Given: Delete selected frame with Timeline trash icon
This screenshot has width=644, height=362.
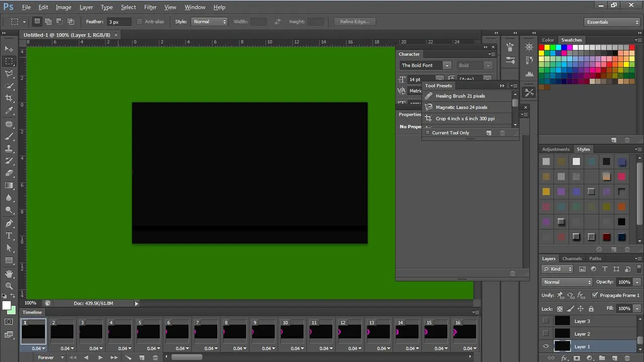Looking at the screenshot, I should tap(155, 357).
